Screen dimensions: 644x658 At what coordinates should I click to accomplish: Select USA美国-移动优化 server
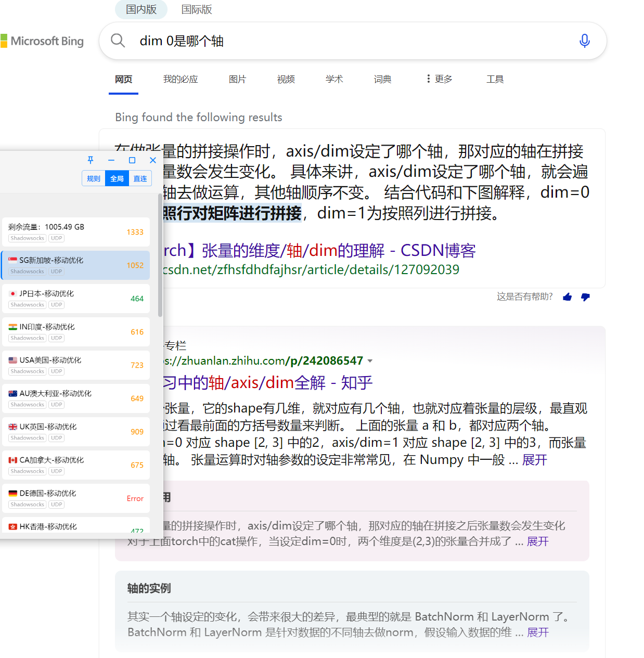[x=76, y=365]
